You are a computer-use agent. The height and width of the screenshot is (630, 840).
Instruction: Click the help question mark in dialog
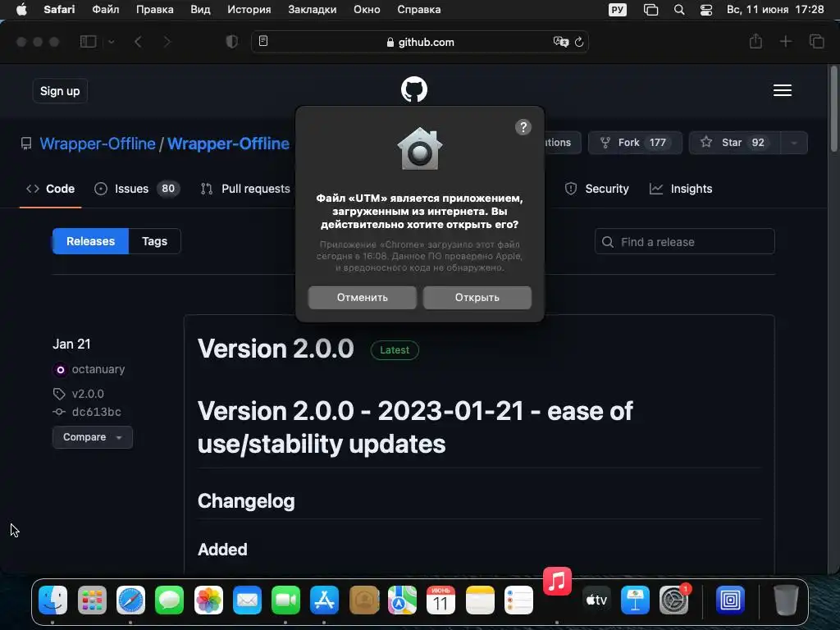[523, 127]
